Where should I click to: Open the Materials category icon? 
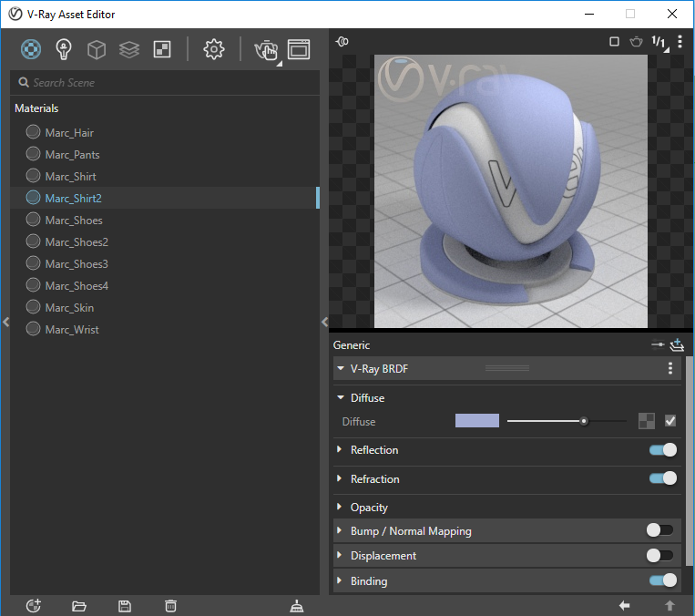(x=31, y=49)
